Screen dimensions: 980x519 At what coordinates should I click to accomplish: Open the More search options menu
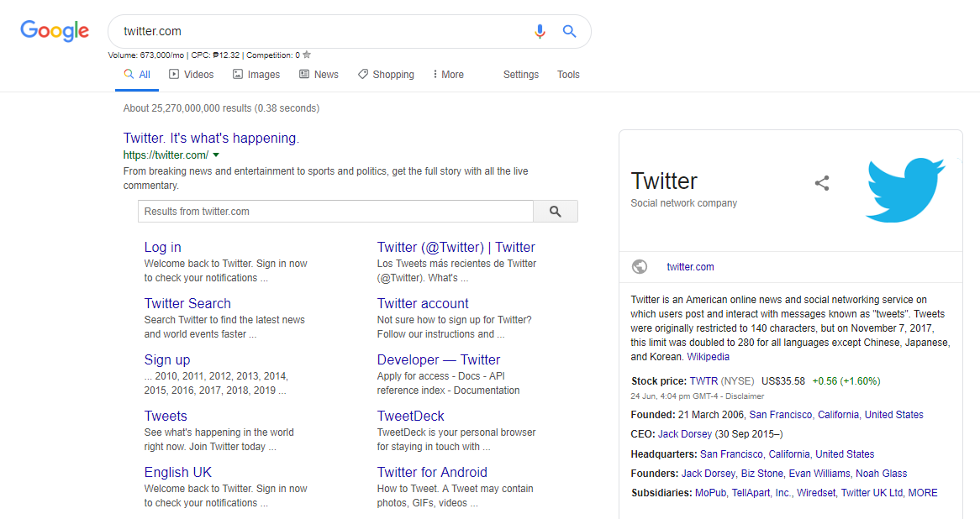tap(447, 74)
